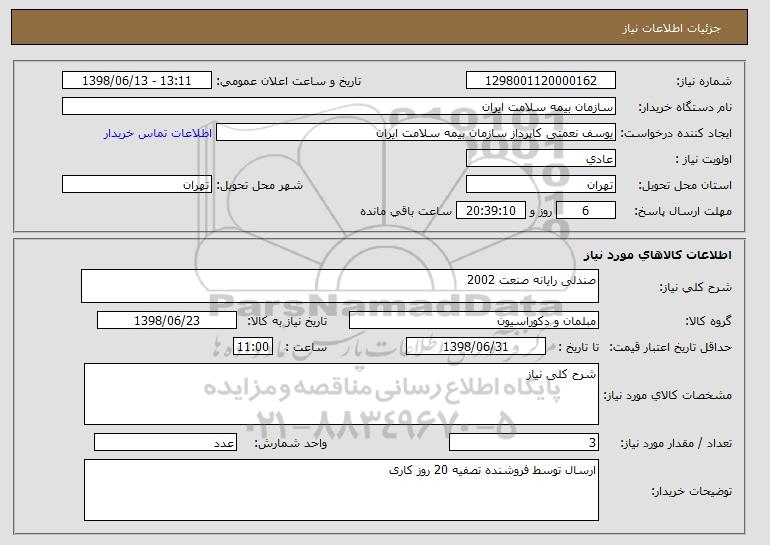Click the واحد شمارش field showing عدد
This screenshot has width=770, height=545.
click(165, 442)
